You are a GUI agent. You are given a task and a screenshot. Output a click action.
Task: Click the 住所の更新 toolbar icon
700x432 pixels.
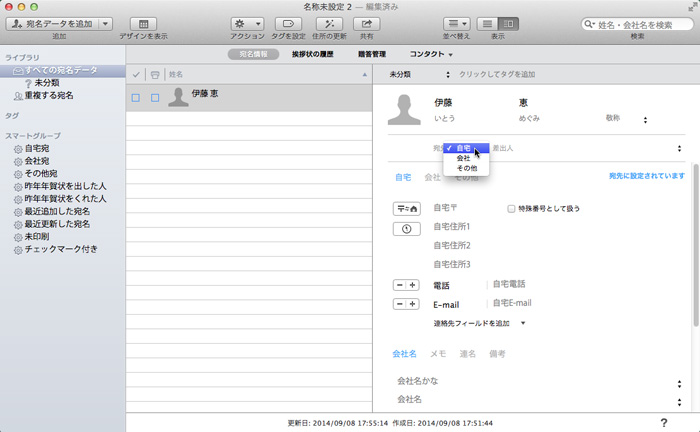[x=328, y=23]
